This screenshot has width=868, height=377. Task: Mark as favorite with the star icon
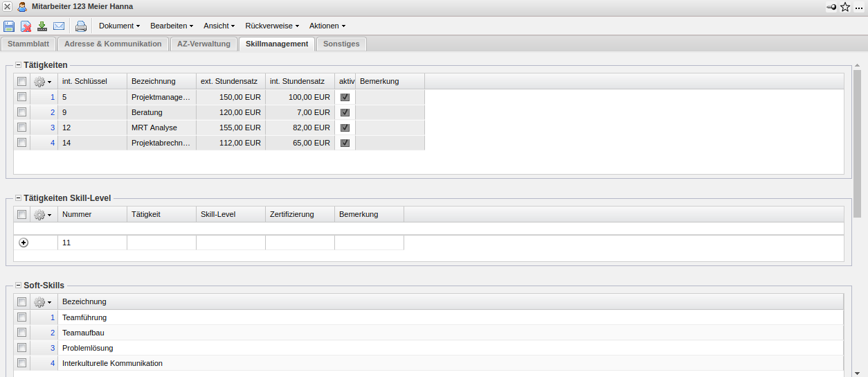click(x=845, y=7)
